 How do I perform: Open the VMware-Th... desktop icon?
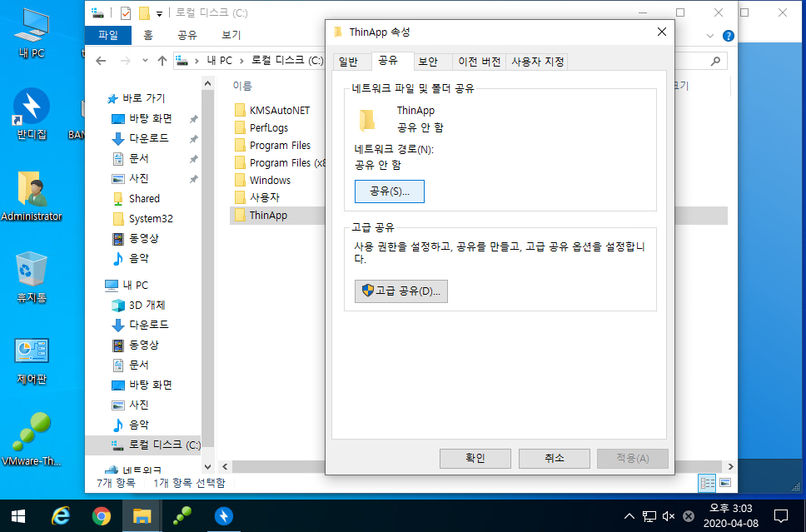click(32, 440)
